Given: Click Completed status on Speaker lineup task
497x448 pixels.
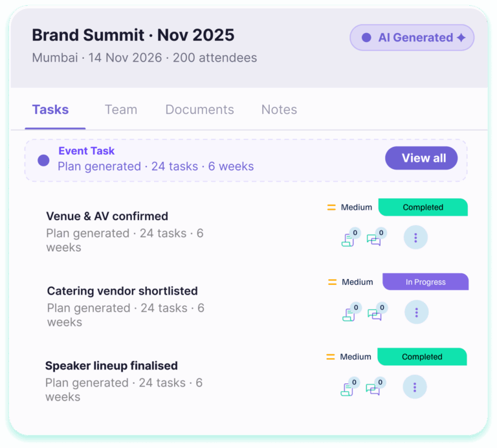Looking at the screenshot, I should [x=422, y=357].
